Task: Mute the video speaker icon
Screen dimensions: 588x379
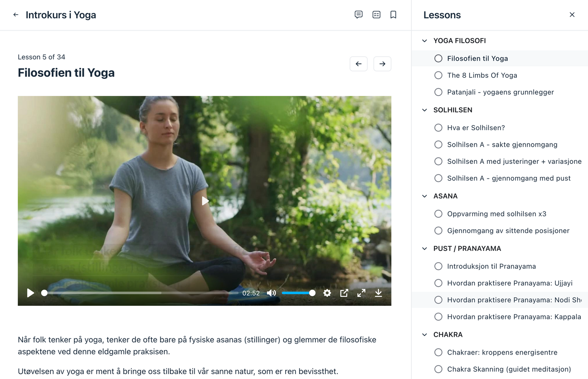Action: pos(271,293)
